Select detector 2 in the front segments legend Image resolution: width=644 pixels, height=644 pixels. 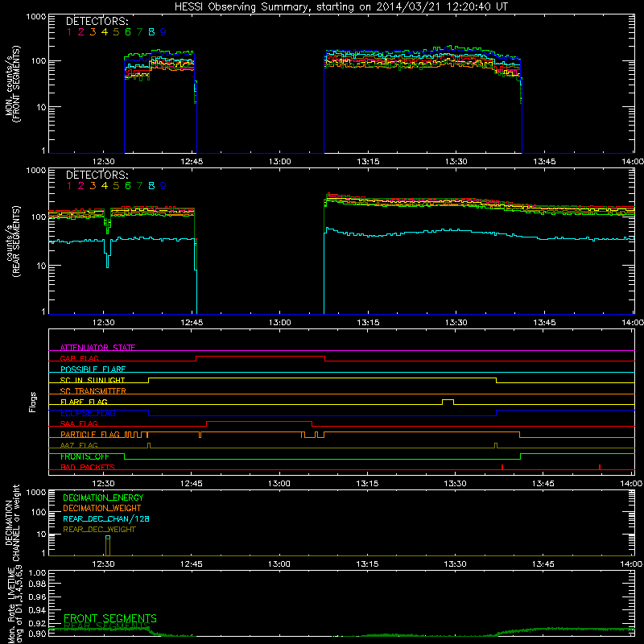(x=81, y=32)
